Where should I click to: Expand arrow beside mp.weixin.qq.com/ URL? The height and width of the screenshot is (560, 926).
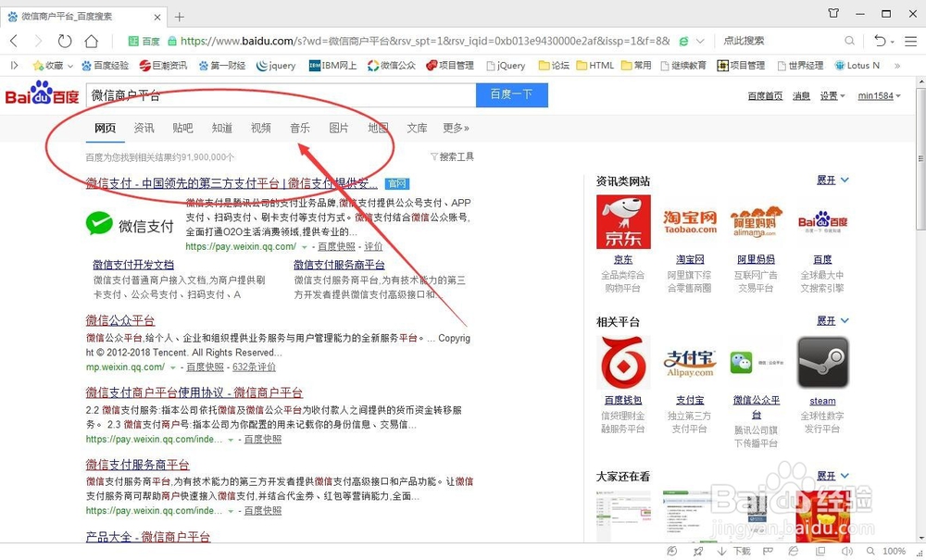click(173, 367)
